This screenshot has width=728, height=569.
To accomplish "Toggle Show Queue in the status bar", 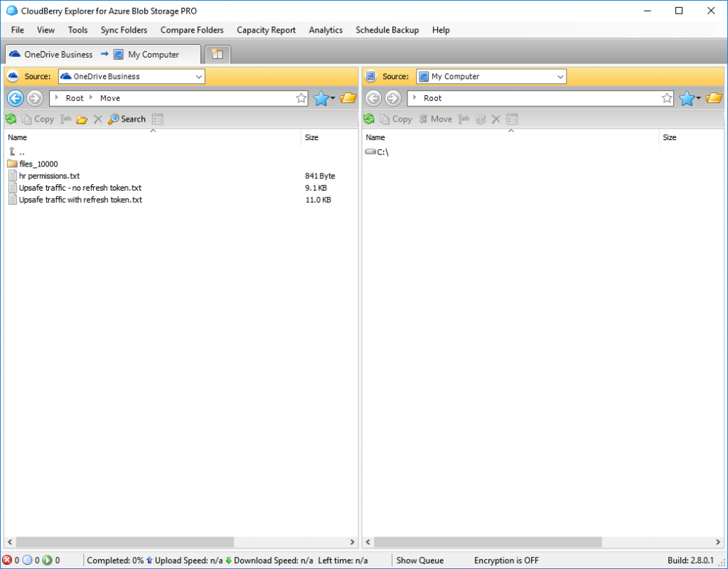I will coord(419,560).
